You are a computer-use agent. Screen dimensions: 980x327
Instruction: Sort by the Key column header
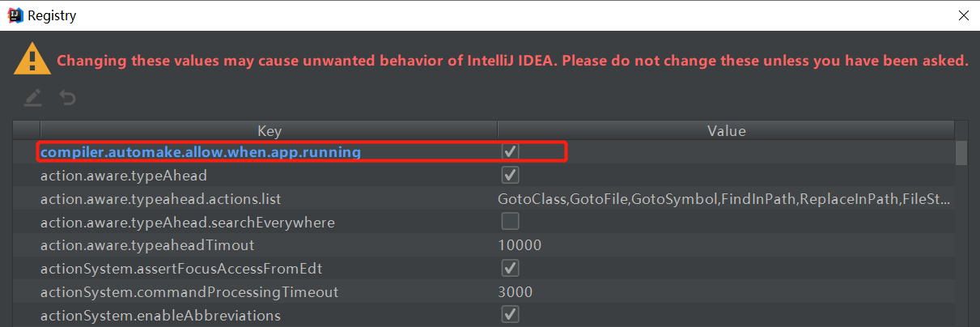pos(269,131)
